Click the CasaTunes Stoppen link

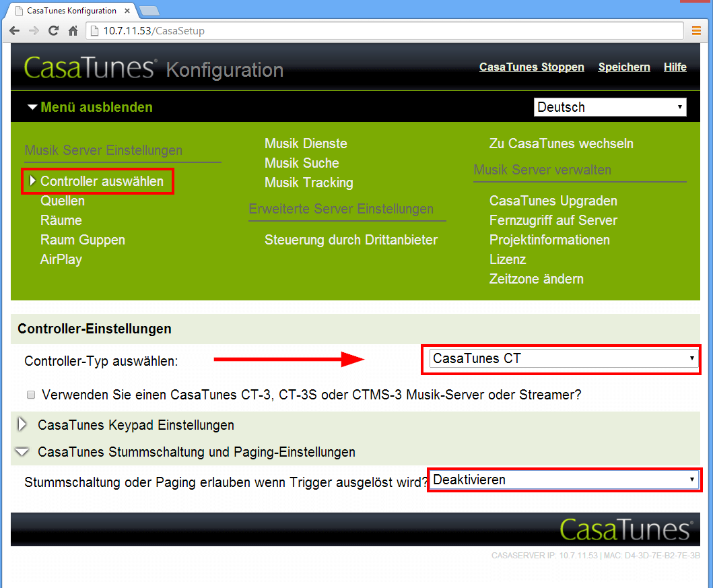pyautogui.click(x=531, y=67)
